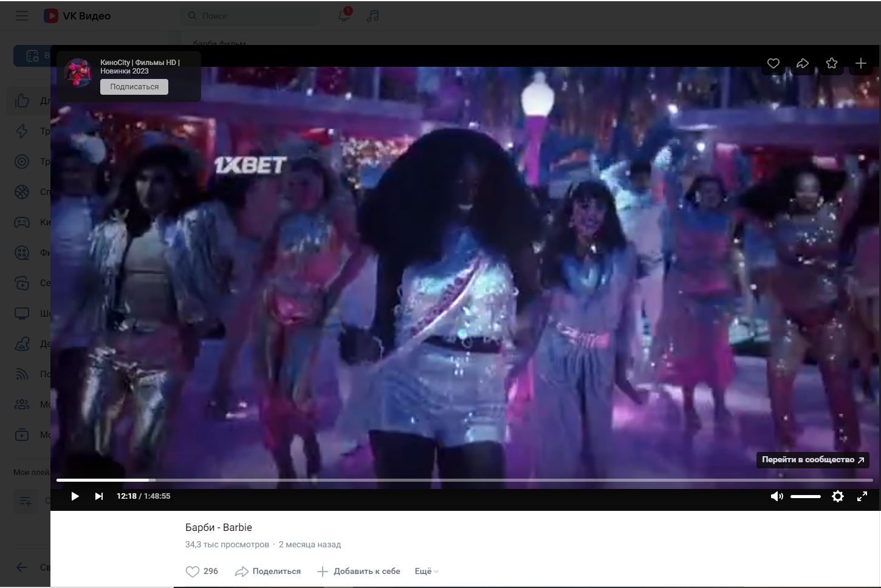This screenshot has height=588, width=881.
Task: Open КиноCity | Фильмы HD channel name
Action: (140, 67)
